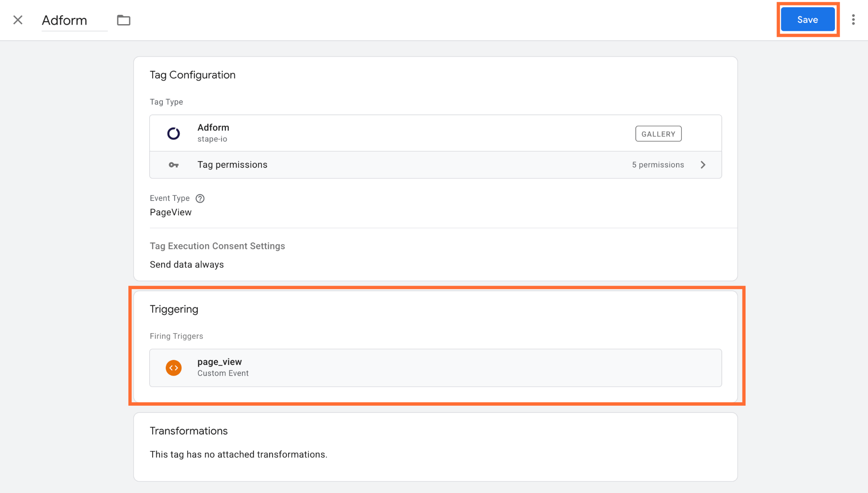
Task: Click the PageView event type value
Action: (x=170, y=212)
